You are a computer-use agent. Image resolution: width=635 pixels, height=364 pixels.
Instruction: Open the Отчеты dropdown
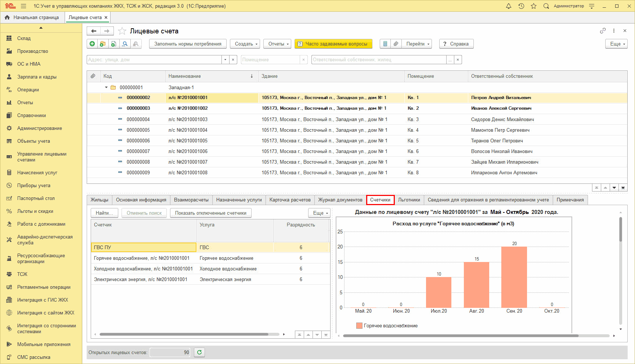coord(277,44)
